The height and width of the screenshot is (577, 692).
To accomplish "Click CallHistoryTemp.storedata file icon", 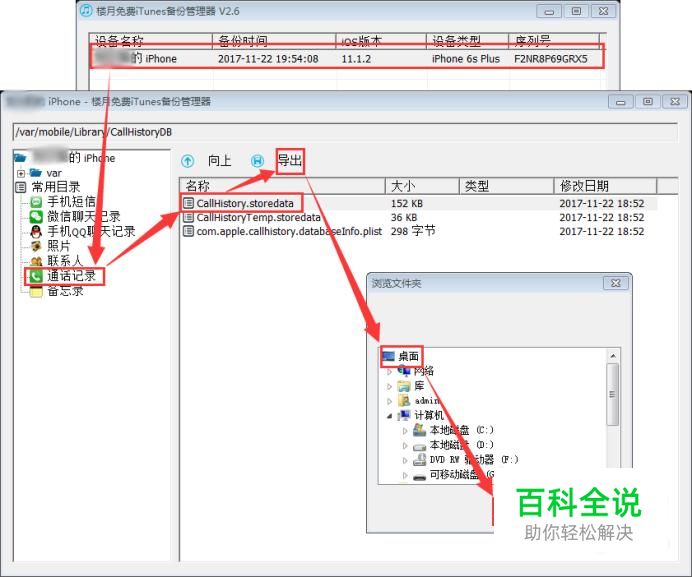I will [x=188, y=217].
